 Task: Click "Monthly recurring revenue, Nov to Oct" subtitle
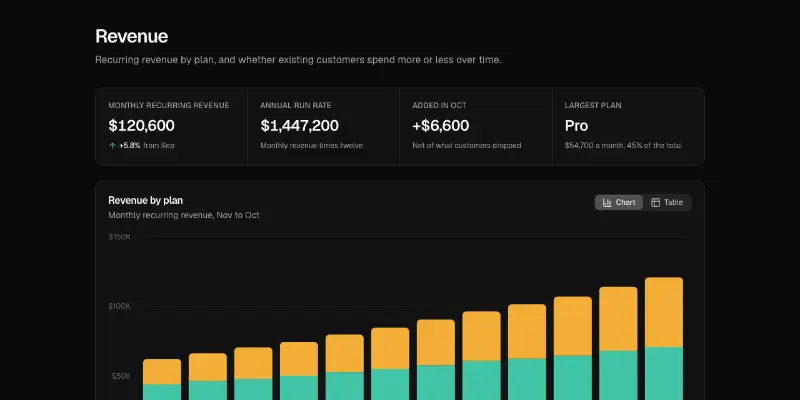[184, 215]
